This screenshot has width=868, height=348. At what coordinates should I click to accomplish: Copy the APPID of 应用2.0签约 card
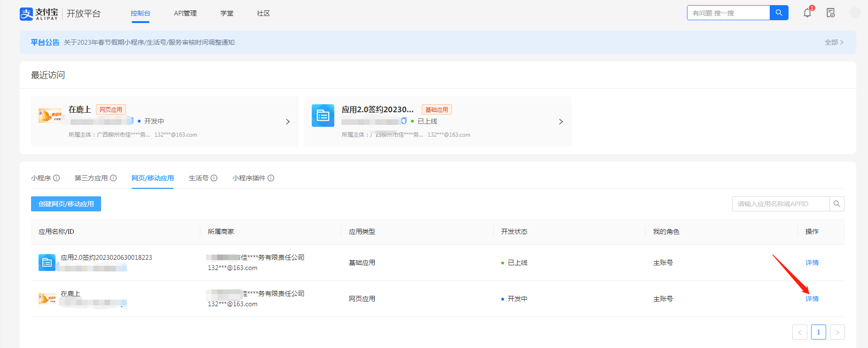point(404,121)
